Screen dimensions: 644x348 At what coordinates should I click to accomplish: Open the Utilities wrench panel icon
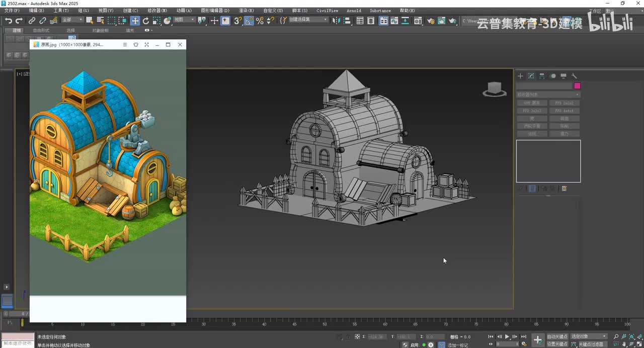(574, 76)
